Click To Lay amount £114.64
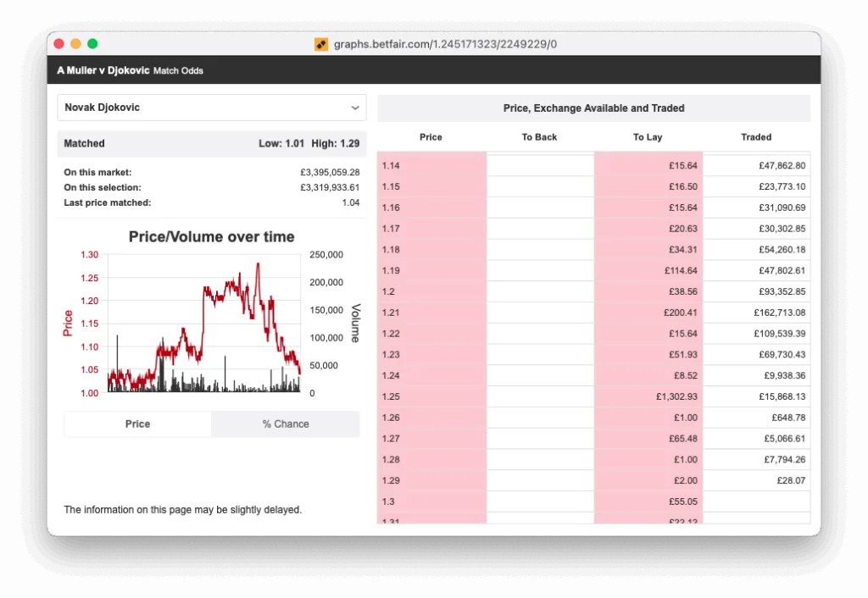The width and height of the screenshot is (868, 598). pos(681,270)
